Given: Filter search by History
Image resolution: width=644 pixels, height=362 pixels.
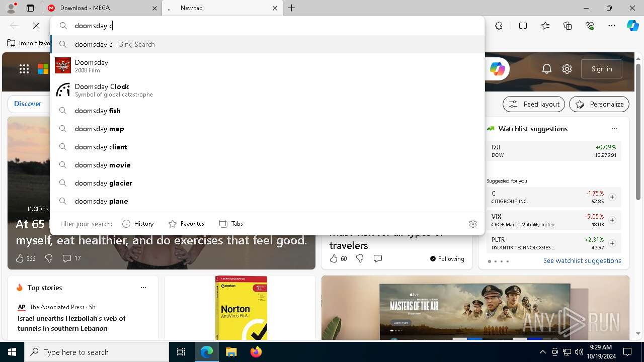Looking at the screenshot, I should tap(138, 224).
